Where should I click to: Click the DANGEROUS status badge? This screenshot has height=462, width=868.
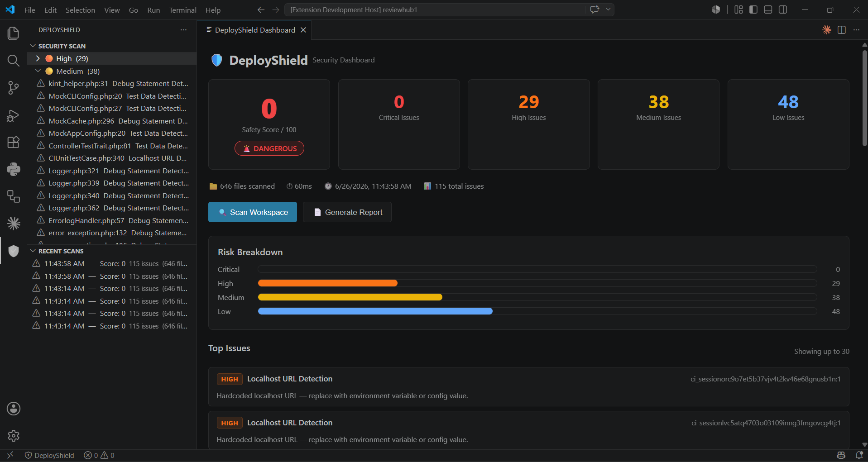pos(269,148)
